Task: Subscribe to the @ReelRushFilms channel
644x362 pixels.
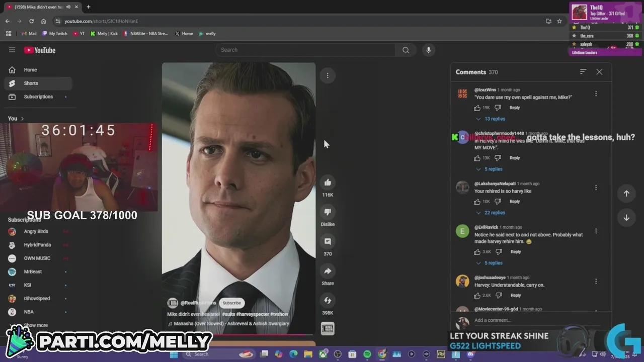Action: (x=231, y=303)
